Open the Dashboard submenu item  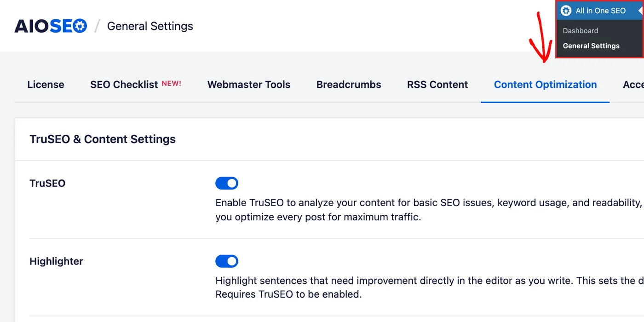581,31
